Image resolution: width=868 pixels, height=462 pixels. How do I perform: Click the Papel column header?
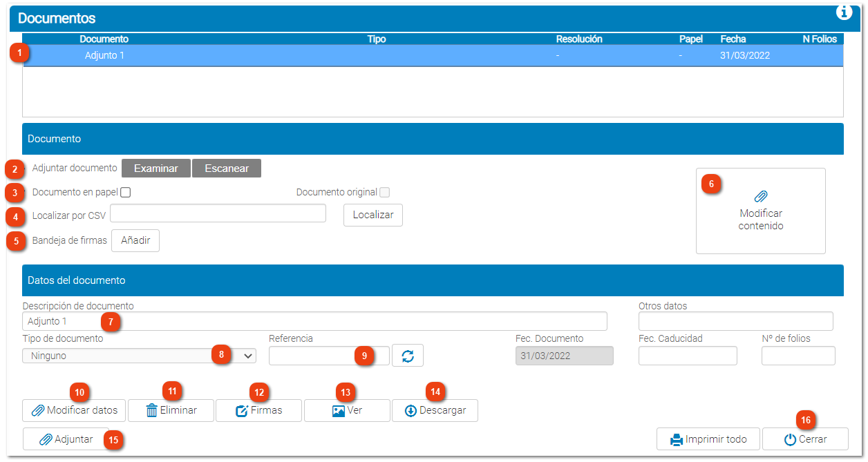point(691,39)
